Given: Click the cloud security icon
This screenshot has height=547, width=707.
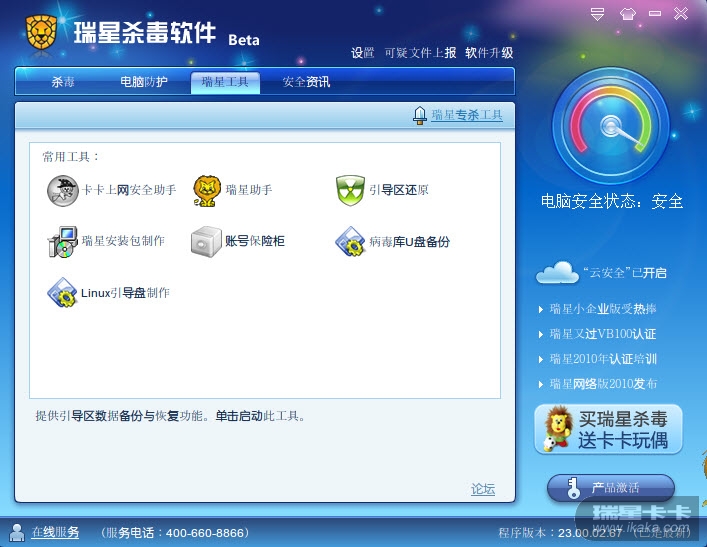Looking at the screenshot, I should 557,272.
